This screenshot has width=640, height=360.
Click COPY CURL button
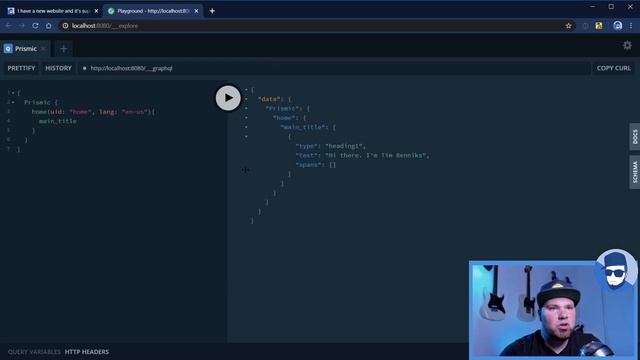pyautogui.click(x=613, y=68)
